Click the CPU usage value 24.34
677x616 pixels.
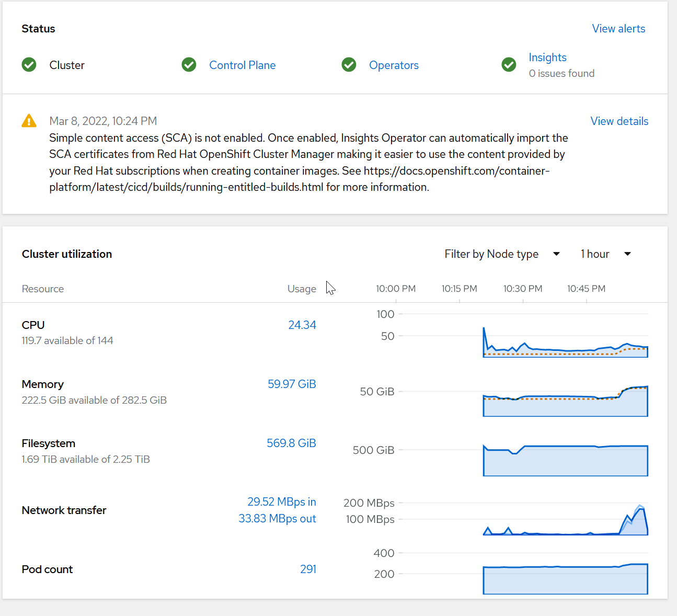pos(302,325)
